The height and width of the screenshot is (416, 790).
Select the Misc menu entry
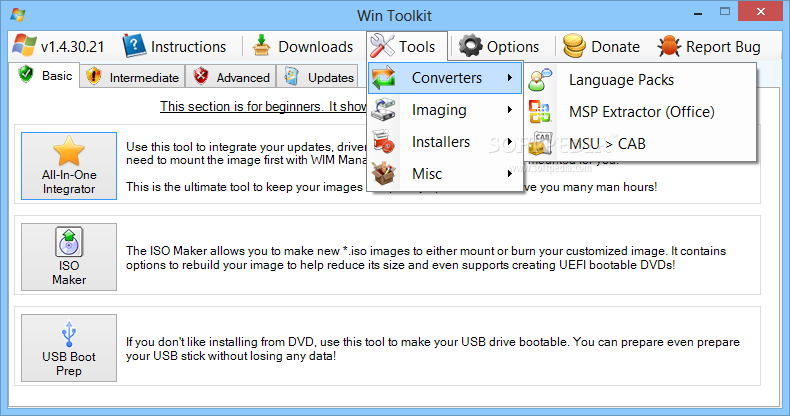445,173
